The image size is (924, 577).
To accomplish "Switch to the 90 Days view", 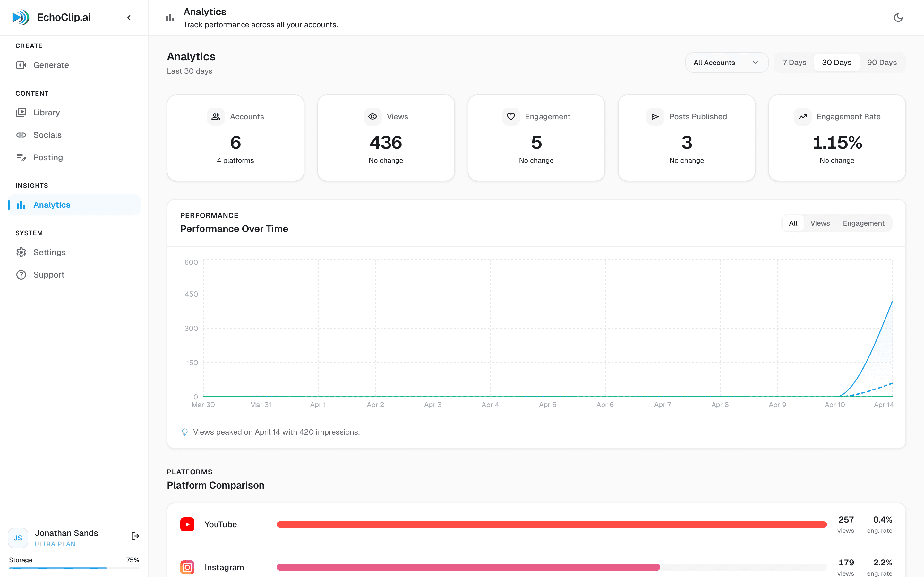I will point(882,62).
